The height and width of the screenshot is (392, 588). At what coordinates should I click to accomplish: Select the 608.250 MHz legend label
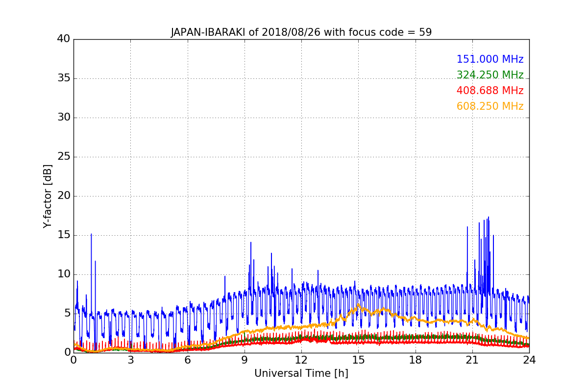(490, 106)
